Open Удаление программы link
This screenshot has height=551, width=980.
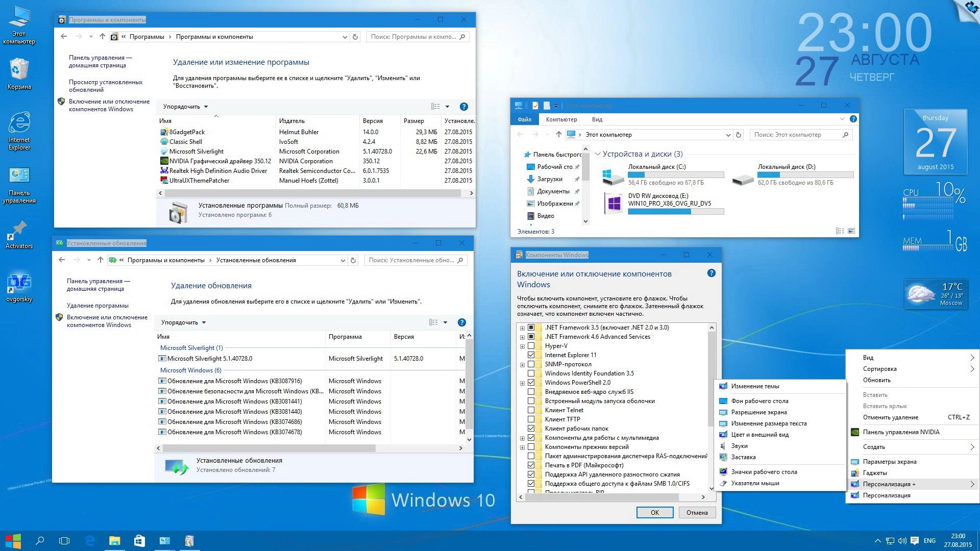[x=97, y=306]
